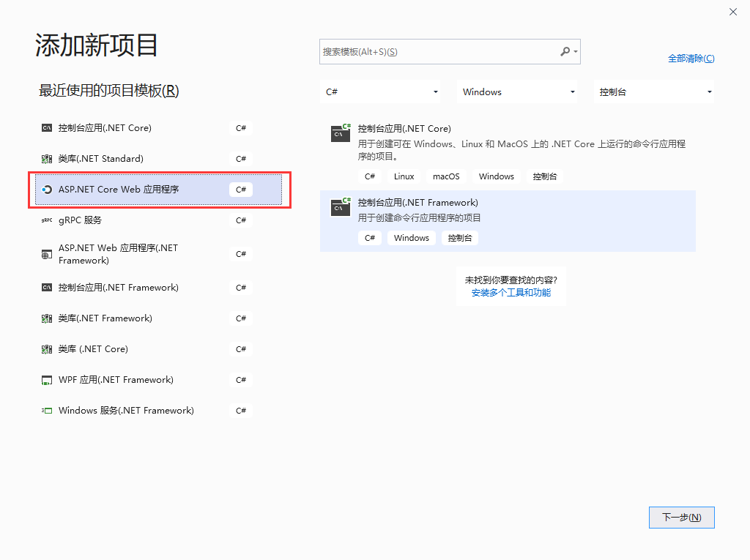Open the Windows platform filter dropdown

pos(516,92)
